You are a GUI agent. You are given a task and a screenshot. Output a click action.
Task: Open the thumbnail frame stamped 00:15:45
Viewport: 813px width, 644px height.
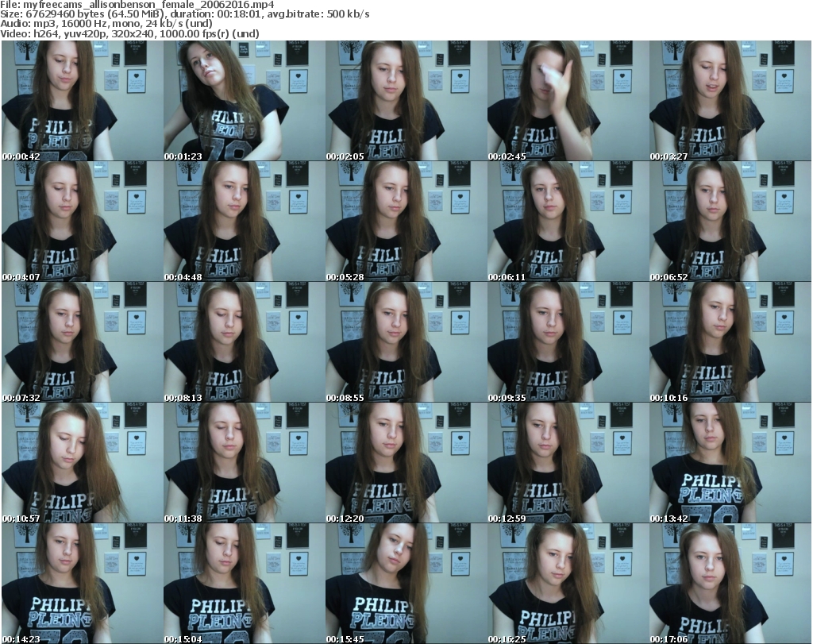[406, 584]
